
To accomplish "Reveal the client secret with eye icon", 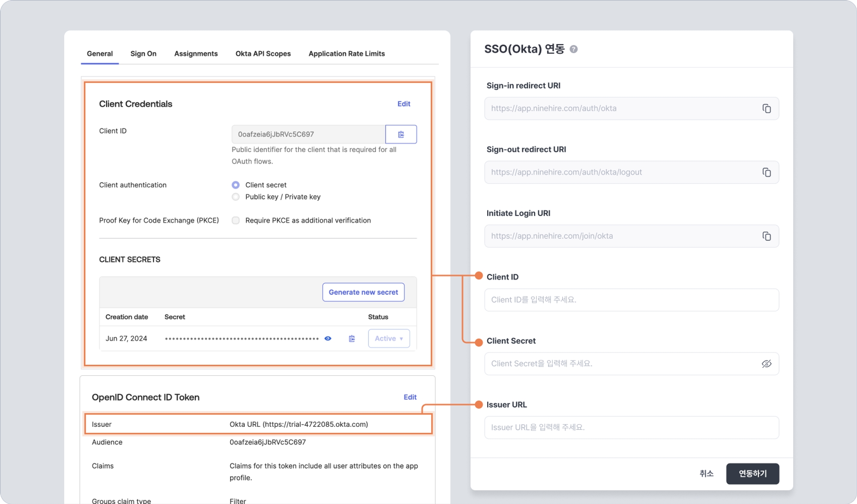I will [x=328, y=339].
